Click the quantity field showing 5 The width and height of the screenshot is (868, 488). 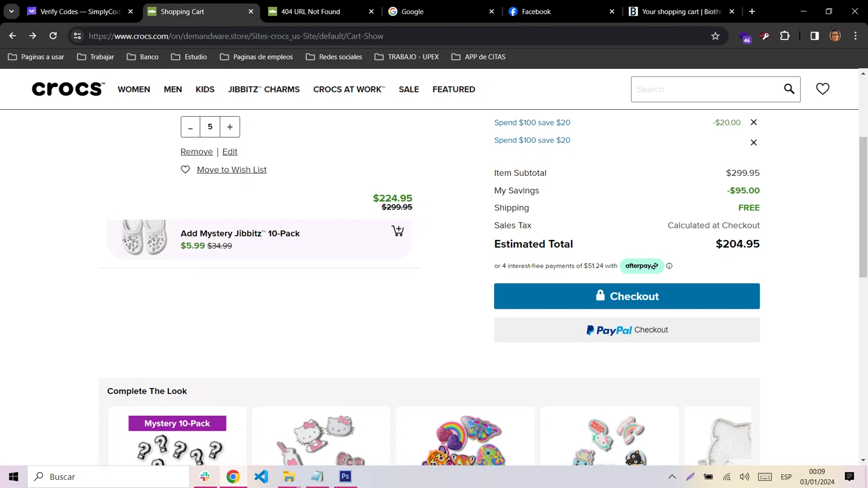click(210, 127)
